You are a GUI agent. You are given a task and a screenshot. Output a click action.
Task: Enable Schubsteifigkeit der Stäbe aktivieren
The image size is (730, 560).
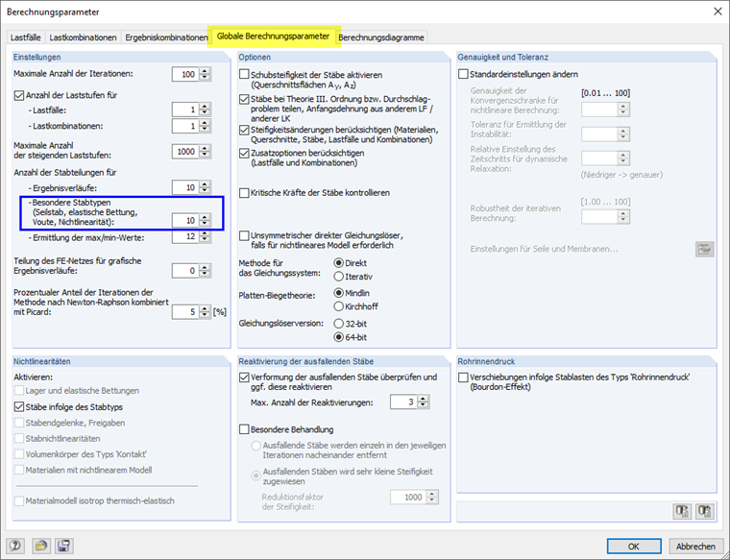coord(244,75)
